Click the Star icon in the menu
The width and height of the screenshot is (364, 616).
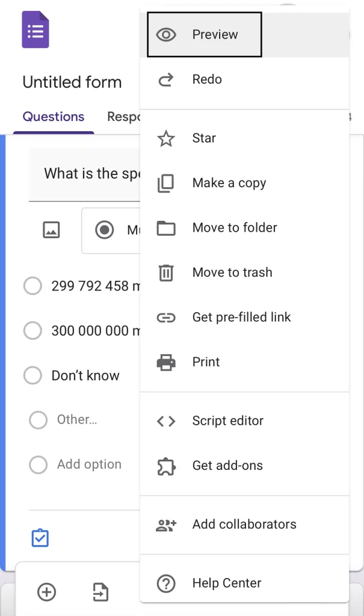click(166, 138)
